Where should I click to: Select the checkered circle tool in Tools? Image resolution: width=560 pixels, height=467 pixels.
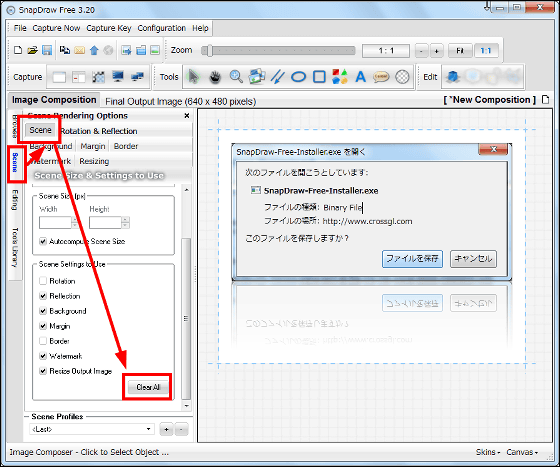click(x=402, y=77)
